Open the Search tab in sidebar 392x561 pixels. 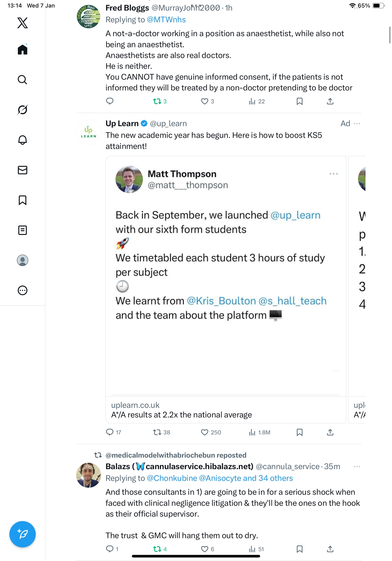(x=23, y=80)
